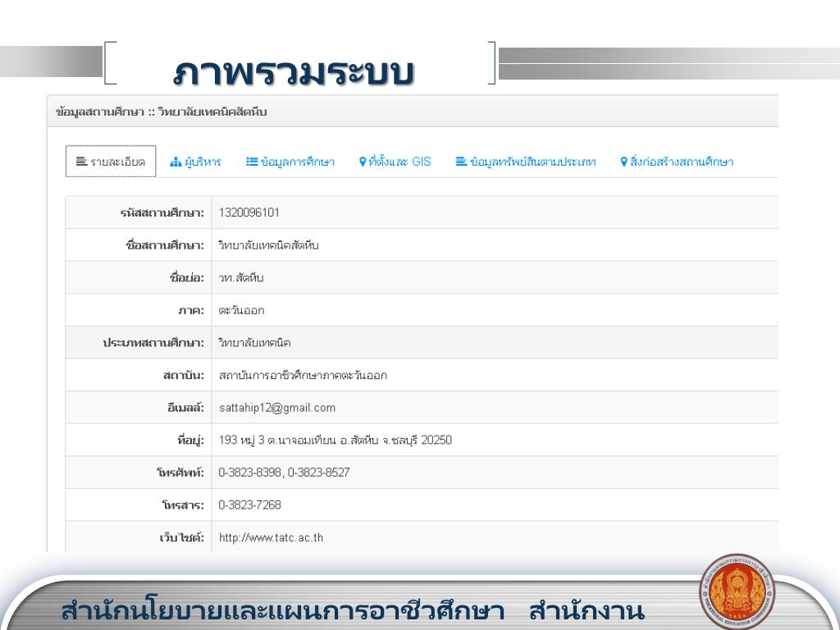Screen dimensions: 840x630
Task: Click the type value วิทยาลัยเทคนิค
Action: pos(254,343)
